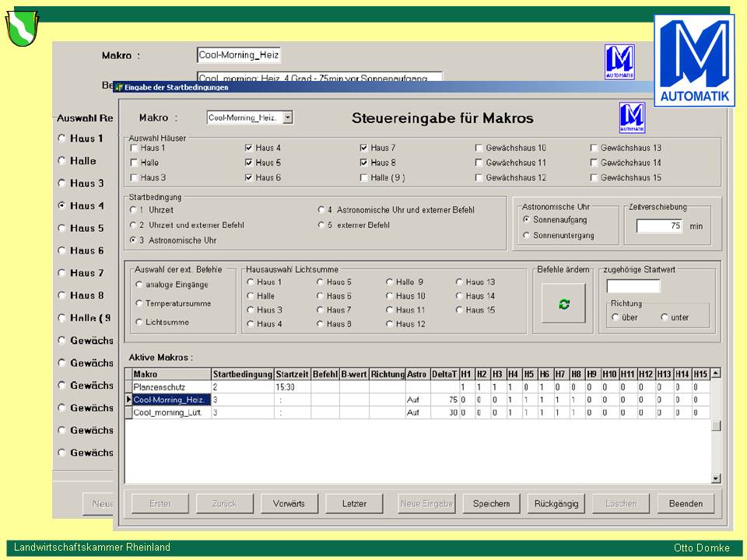Click the green refresh Befehle ändern icon
The height and width of the screenshot is (560, 747).
pyautogui.click(x=563, y=304)
